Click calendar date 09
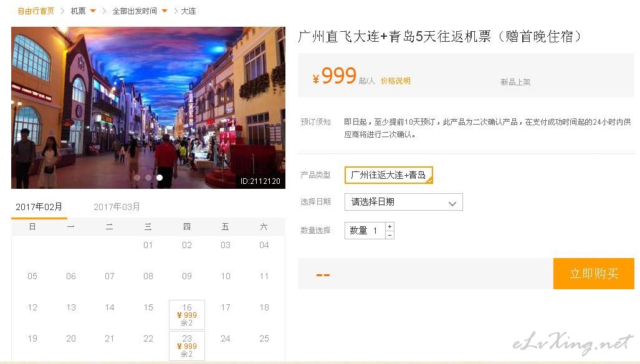Image resolution: width=640 pixels, height=364 pixels. click(187, 276)
